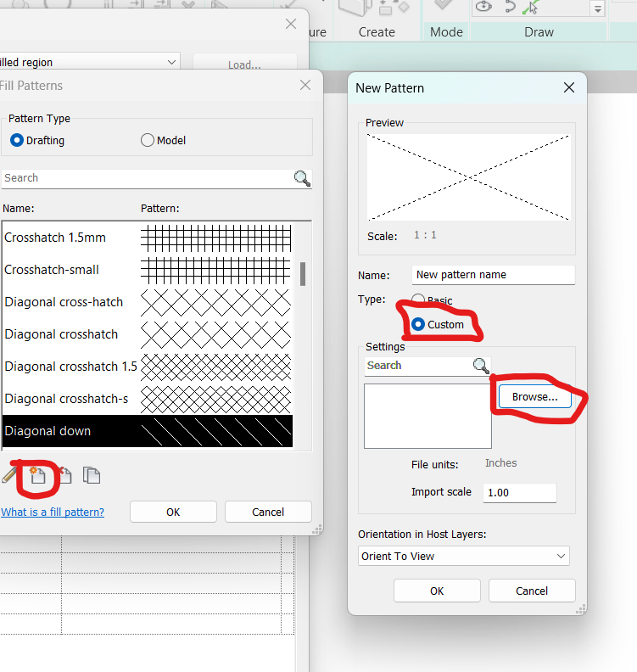The width and height of the screenshot is (637, 672).
Task: Click OK in New Pattern dialog
Action: coord(437,591)
